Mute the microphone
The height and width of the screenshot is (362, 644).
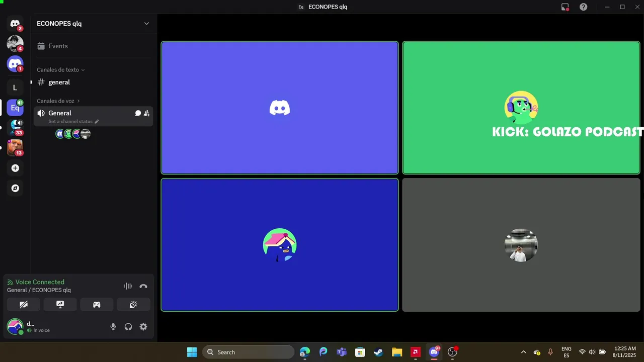tap(113, 327)
